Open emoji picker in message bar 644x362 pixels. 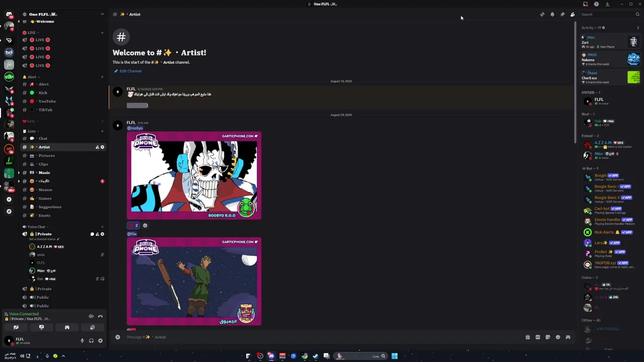pos(558,337)
